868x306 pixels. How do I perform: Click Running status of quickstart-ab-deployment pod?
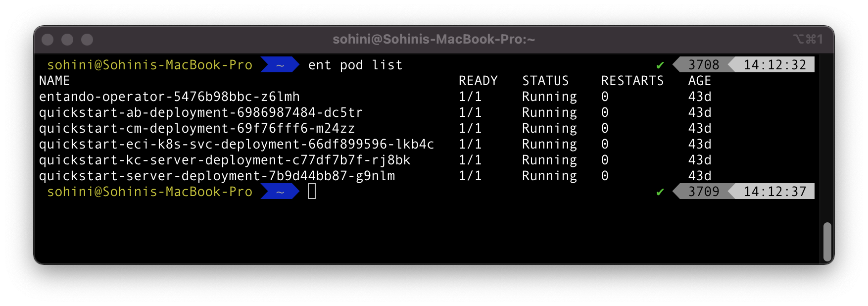[549, 112]
